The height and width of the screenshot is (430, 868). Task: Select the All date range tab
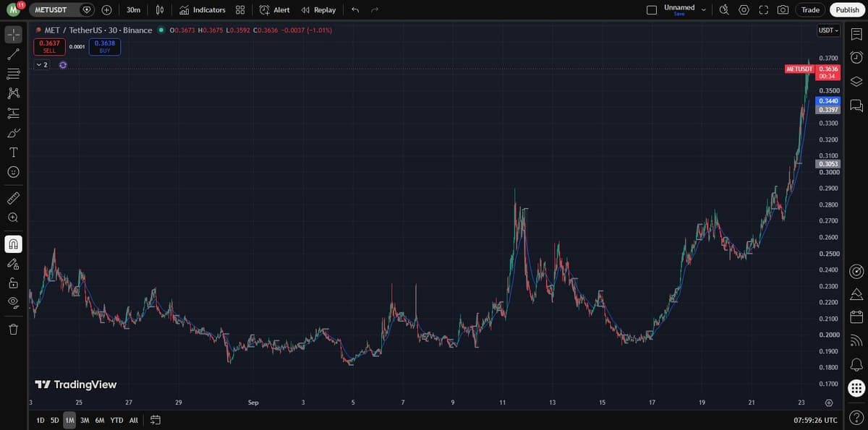(133, 420)
